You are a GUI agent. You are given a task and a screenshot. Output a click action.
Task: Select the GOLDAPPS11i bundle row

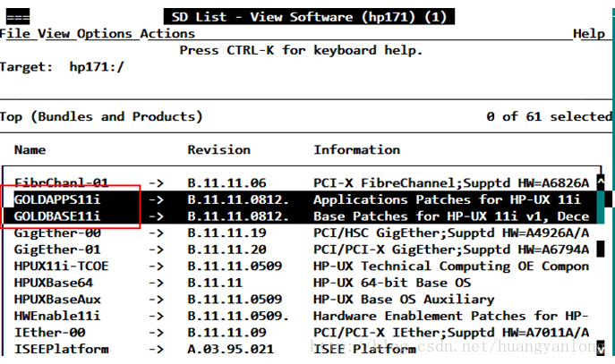point(303,199)
